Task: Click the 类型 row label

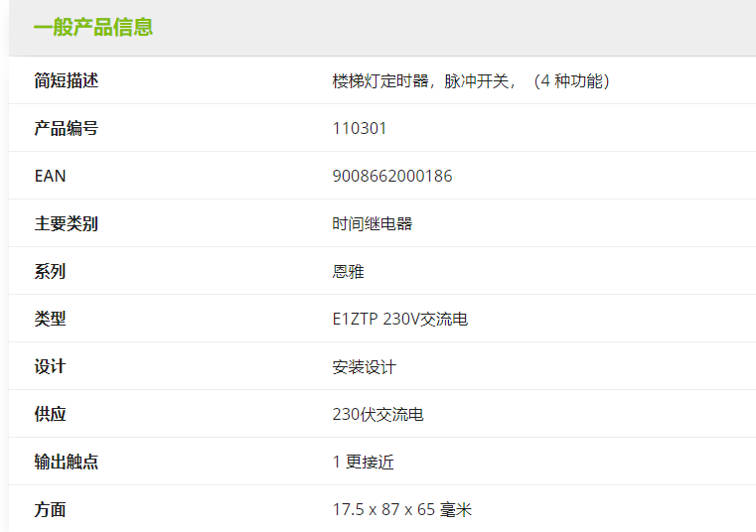Action: [x=51, y=320]
